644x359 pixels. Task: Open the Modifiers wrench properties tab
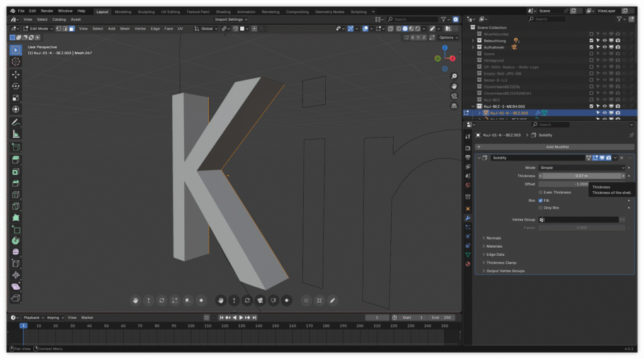click(x=468, y=218)
